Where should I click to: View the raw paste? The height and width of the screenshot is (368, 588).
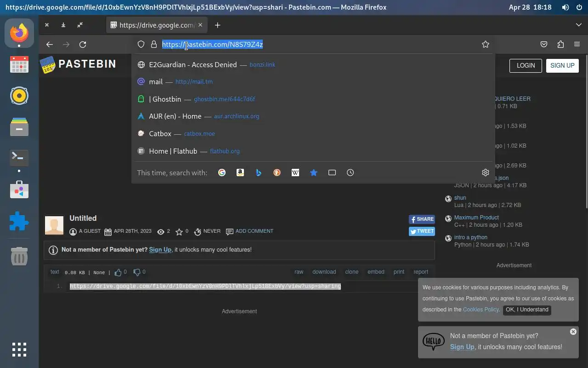tap(299, 272)
